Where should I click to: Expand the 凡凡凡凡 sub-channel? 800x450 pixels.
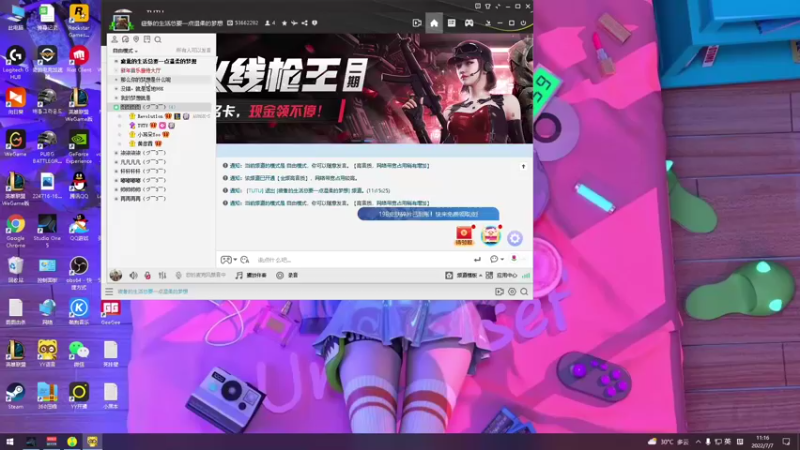(116, 162)
